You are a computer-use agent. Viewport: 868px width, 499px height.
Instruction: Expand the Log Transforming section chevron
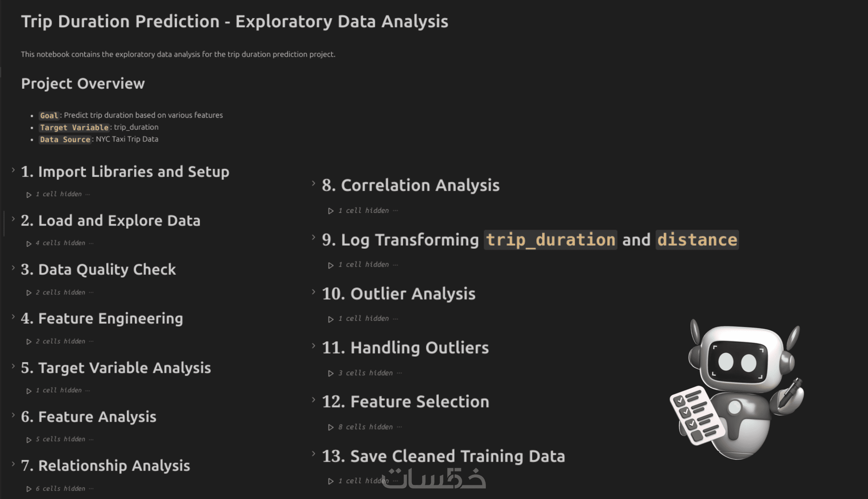(x=314, y=237)
